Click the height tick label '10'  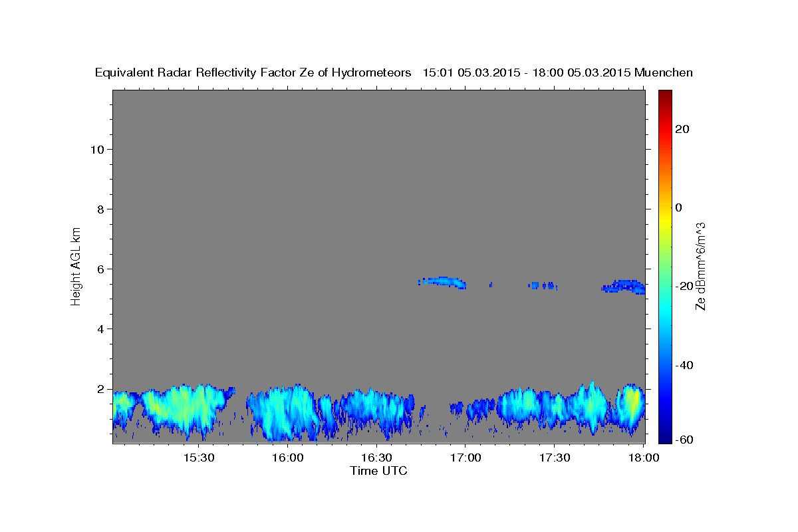tap(98, 149)
